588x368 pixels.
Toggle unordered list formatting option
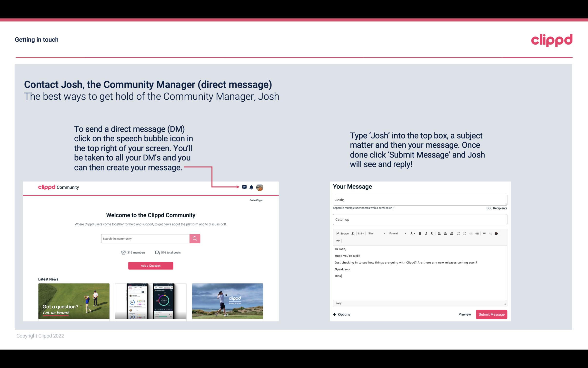tap(465, 233)
